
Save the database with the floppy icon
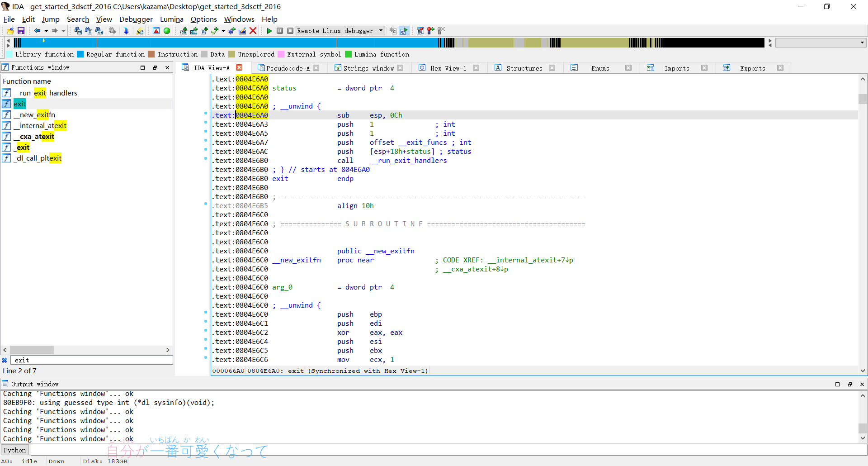[x=21, y=31]
